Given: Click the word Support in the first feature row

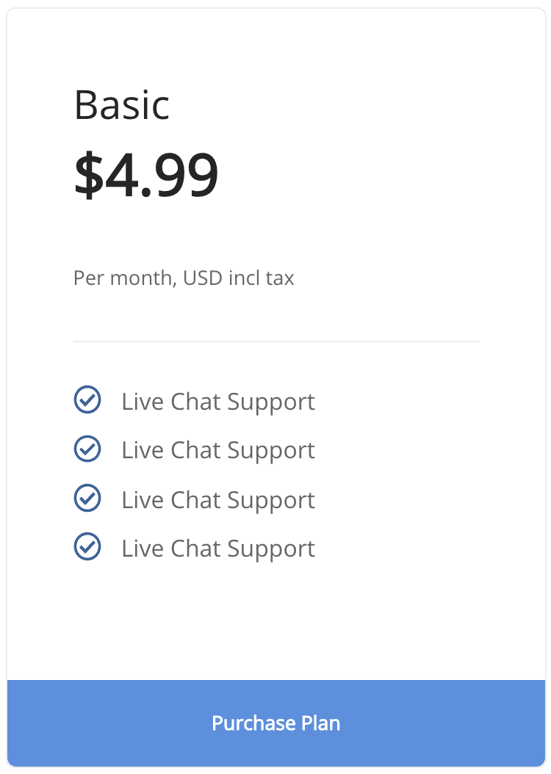Looking at the screenshot, I should pos(271,403).
